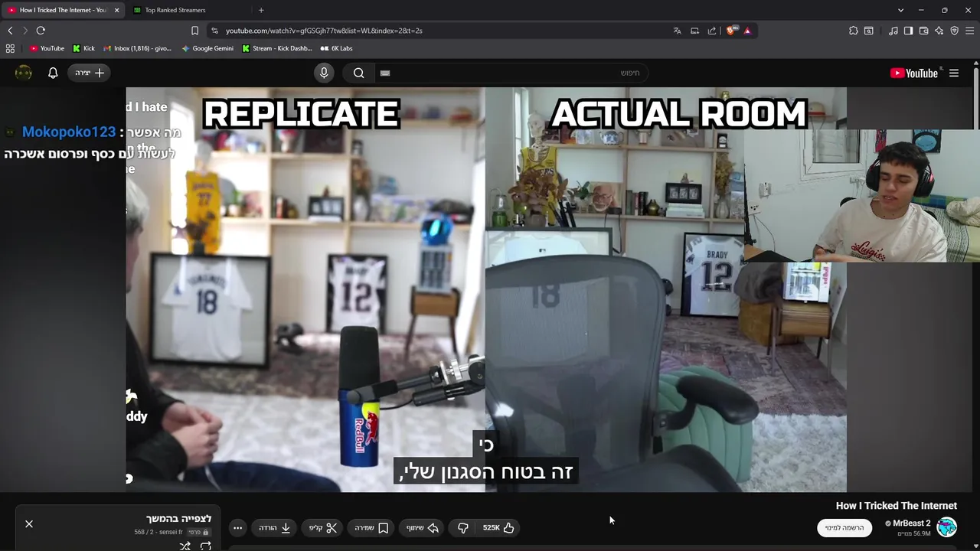The width and height of the screenshot is (980, 551).
Task: Open site settings icon beside URL
Action: [x=214, y=31]
